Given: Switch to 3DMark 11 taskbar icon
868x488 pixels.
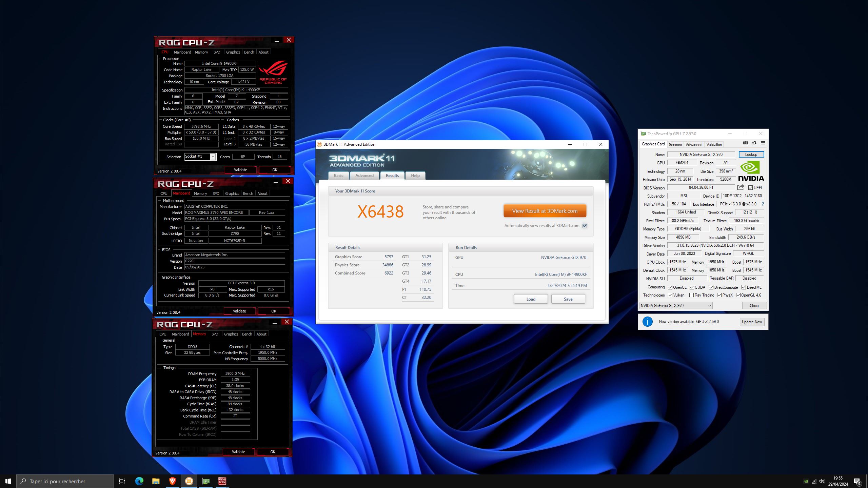Looking at the screenshot, I should pyautogui.click(x=189, y=481).
